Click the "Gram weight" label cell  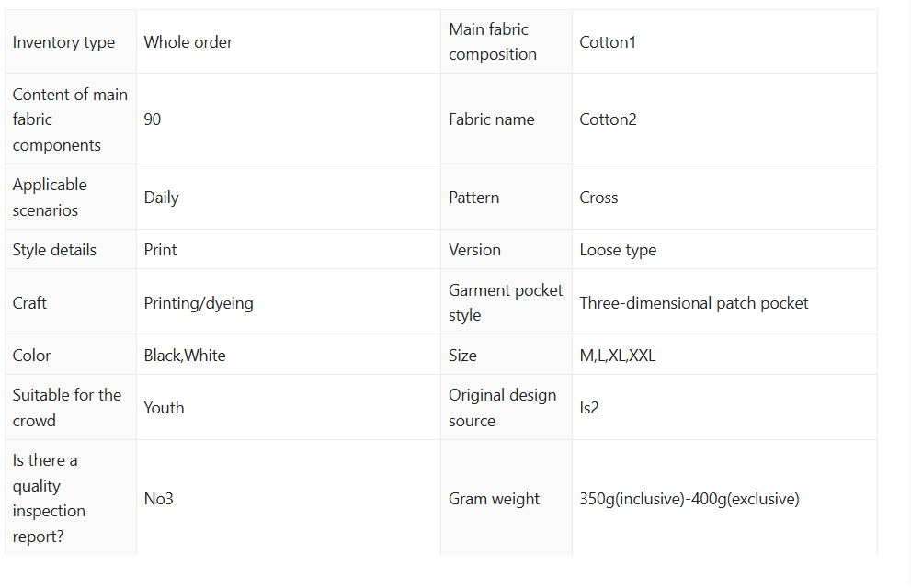494,499
